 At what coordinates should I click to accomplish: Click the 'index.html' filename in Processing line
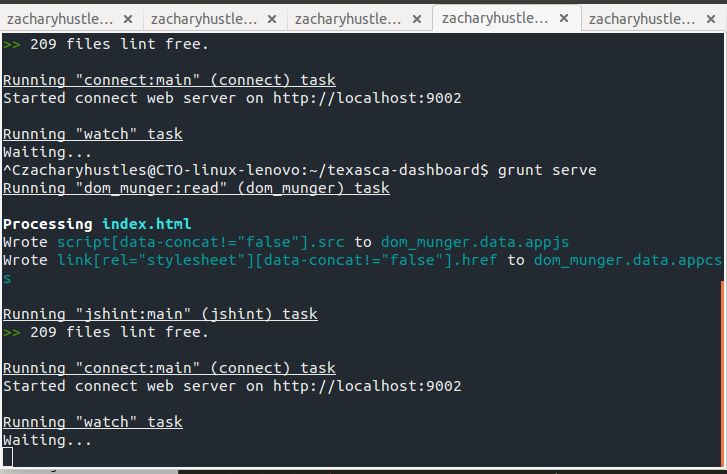coord(147,224)
